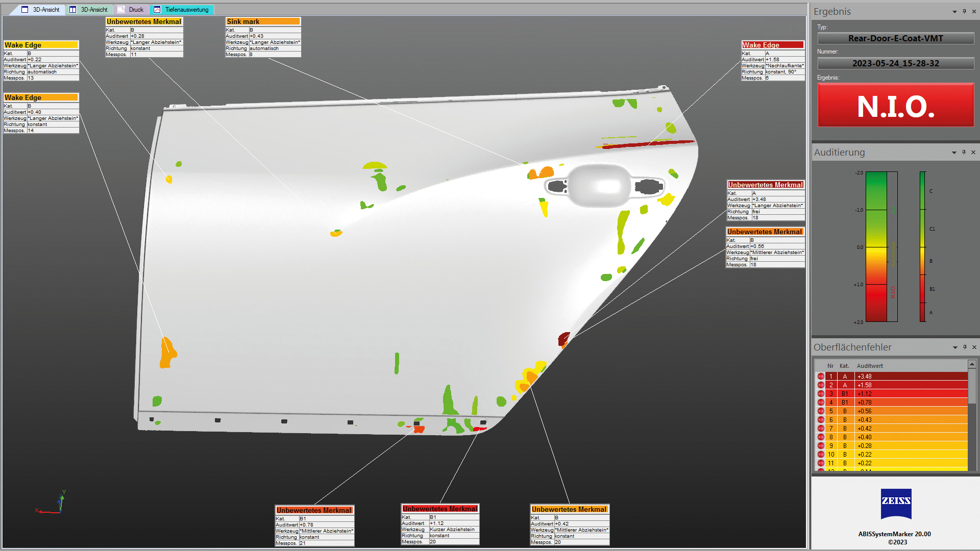Click the audit gradient color scale bar

point(876,247)
